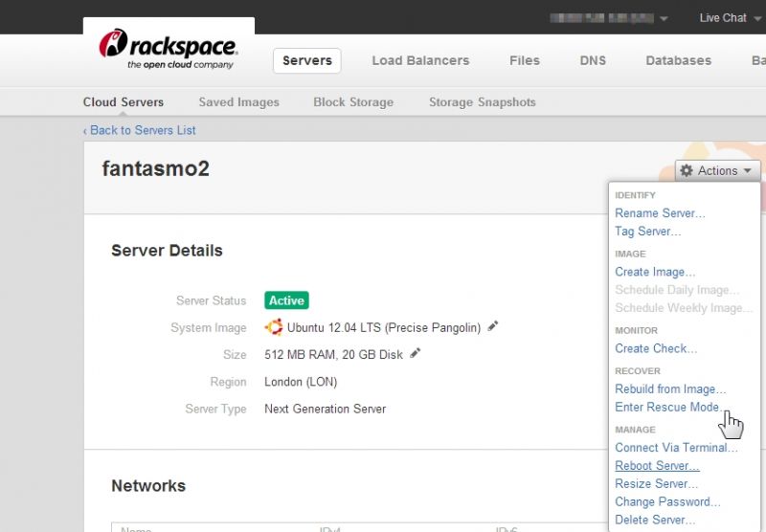Click the Server Type label
This screenshot has width=766, height=532.
[x=215, y=409]
